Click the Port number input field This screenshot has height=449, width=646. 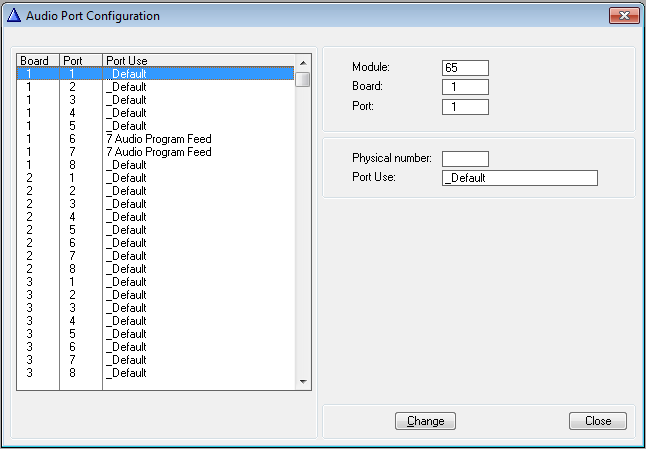(x=465, y=107)
